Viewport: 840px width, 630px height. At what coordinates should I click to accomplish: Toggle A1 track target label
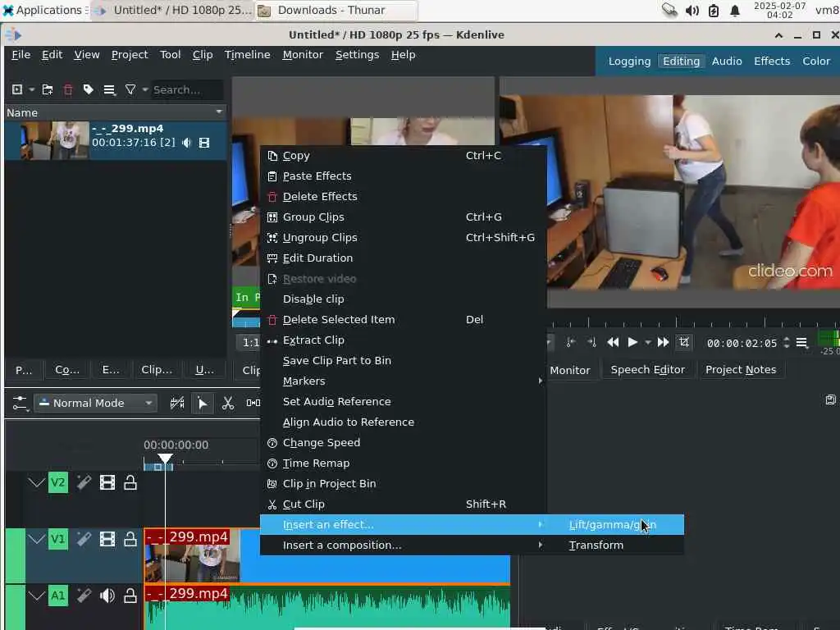58,596
